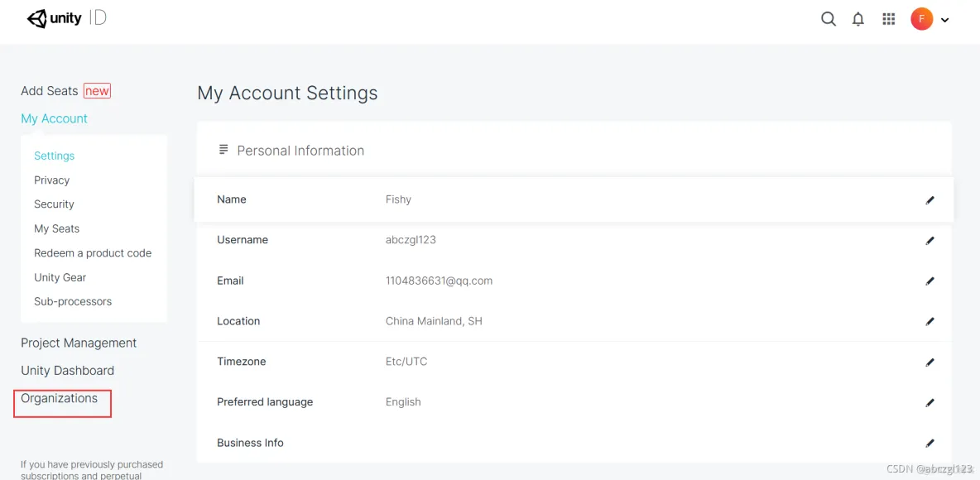980x480 pixels.
Task: Edit the Username pencil icon
Action: 930,241
